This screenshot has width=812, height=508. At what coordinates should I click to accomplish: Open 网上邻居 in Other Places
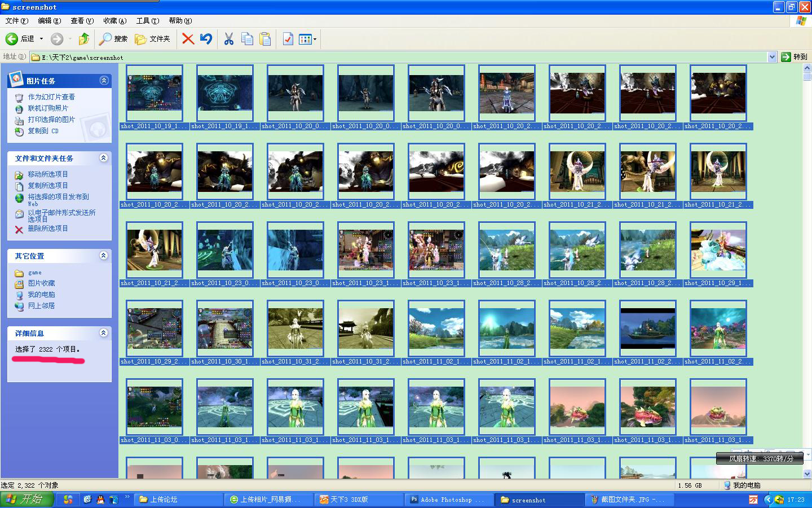[x=41, y=306]
